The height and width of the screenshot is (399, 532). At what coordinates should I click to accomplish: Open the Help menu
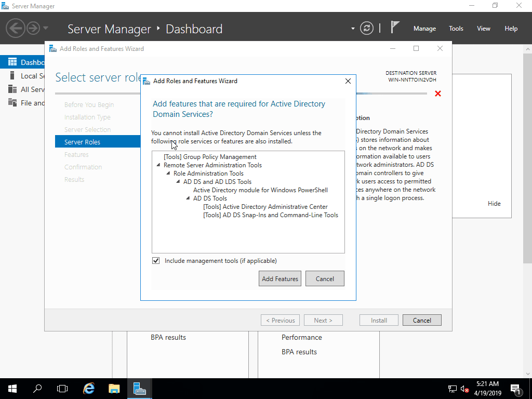tap(511, 29)
